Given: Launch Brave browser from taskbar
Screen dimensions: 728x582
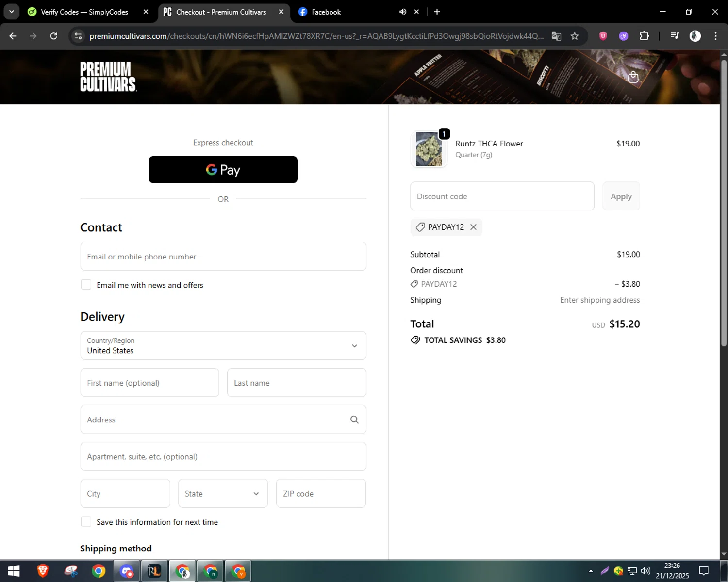Looking at the screenshot, I should [x=43, y=571].
